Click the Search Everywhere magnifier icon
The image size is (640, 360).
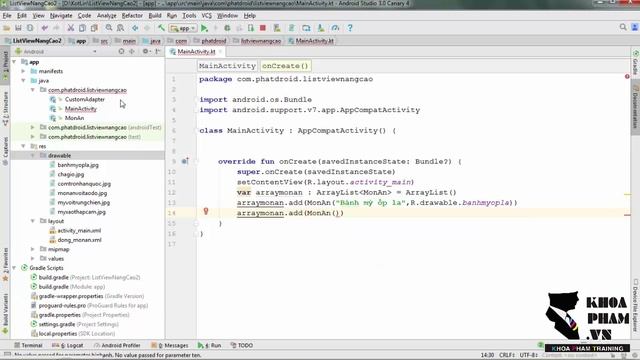623,27
